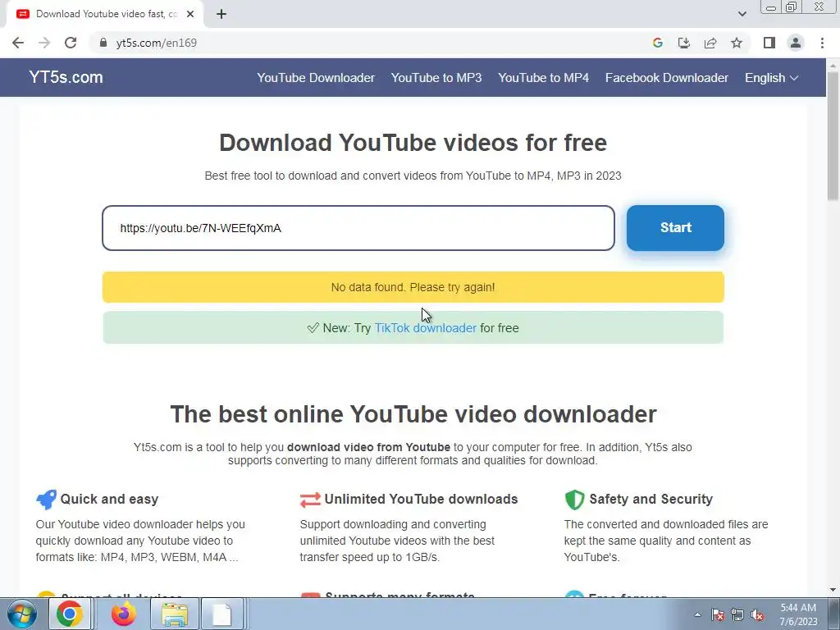This screenshot has height=630, width=840.
Task: Bookmark this page with the star icon
Action: click(737, 43)
